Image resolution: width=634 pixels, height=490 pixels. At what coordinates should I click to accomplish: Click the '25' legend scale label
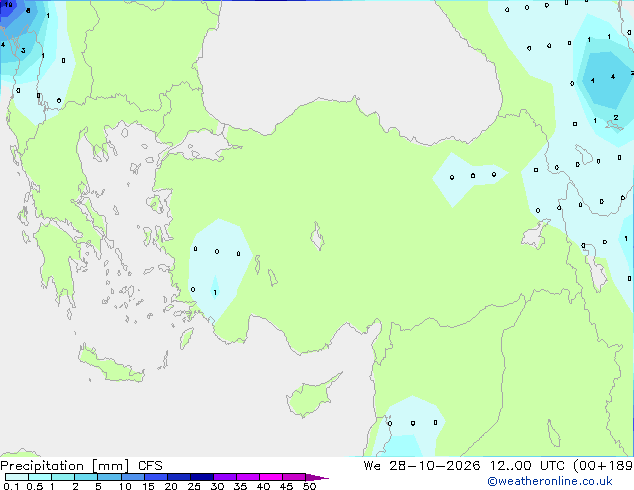click(x=194, y=486)
